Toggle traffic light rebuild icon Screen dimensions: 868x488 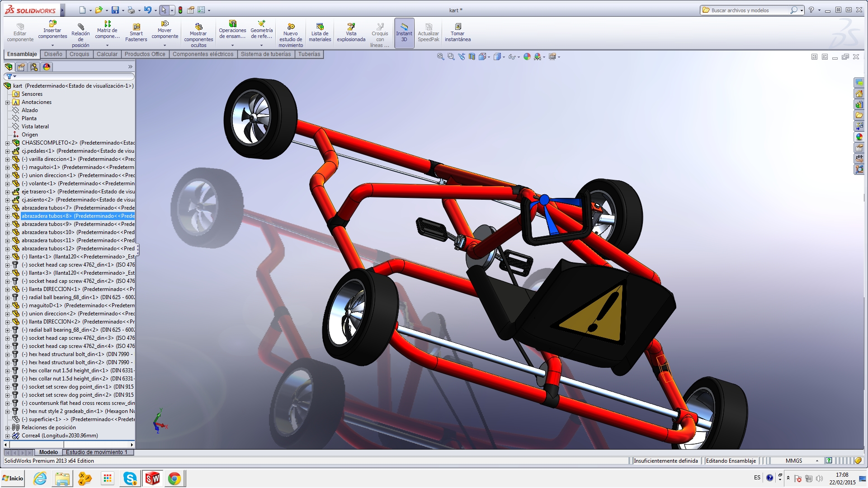(180, 10)
